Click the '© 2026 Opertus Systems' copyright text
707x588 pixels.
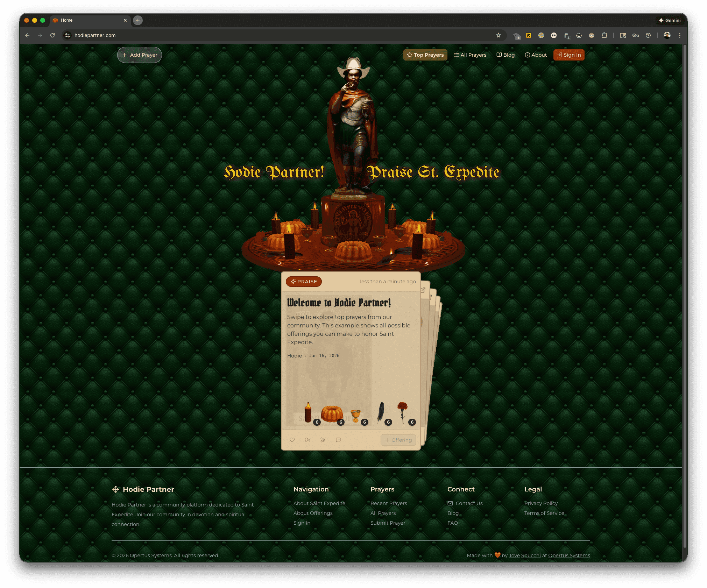pos(165,555)
